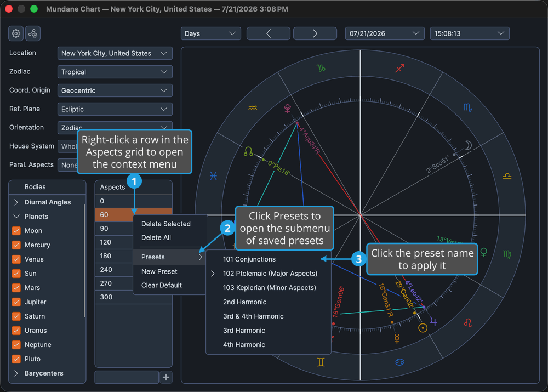Screen dimensions: 548x392
Task: Click the Gemini sign symbol on the zodiac ring
Action: (x=321, y=362)
